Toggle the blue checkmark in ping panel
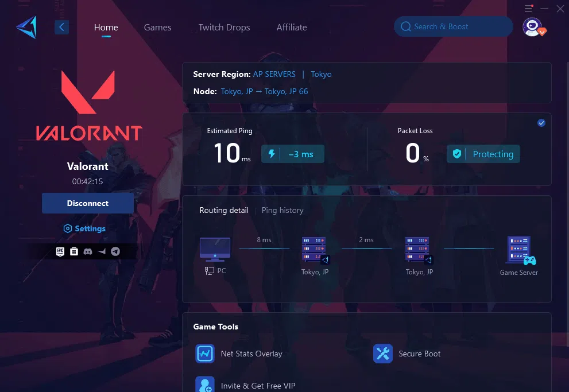 (541, 123)
